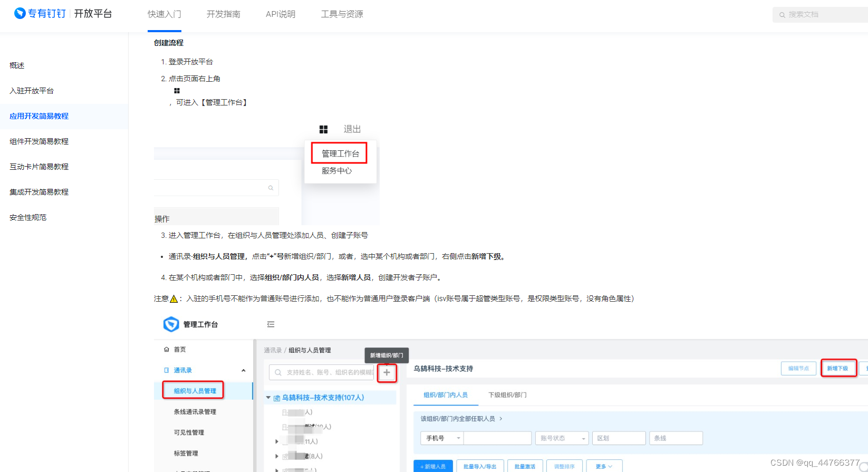Image resolution: width=868 pixels, height=472 pixels.
Task: Switch to 组织/部门内人员 tab
Action: click(446, 395)
